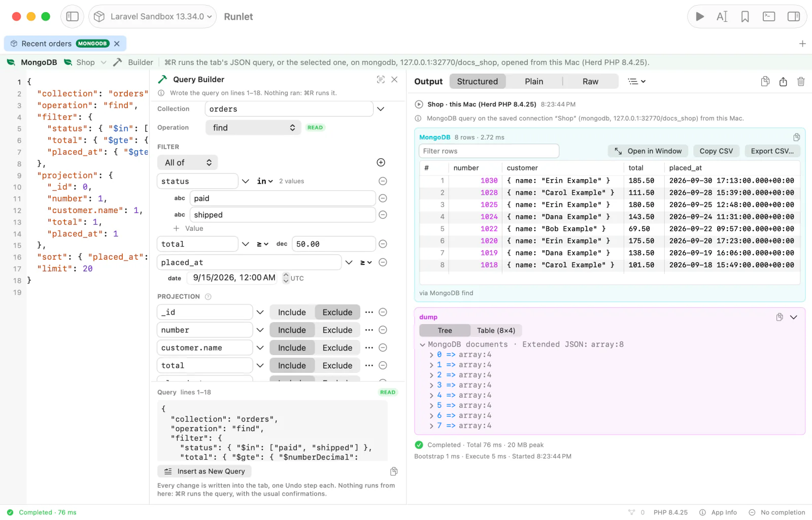The height and width of the screenshot is (520, 812).
Task: Switch Output to Raw view
Action: pyautogui.click(x=590, y=82)
